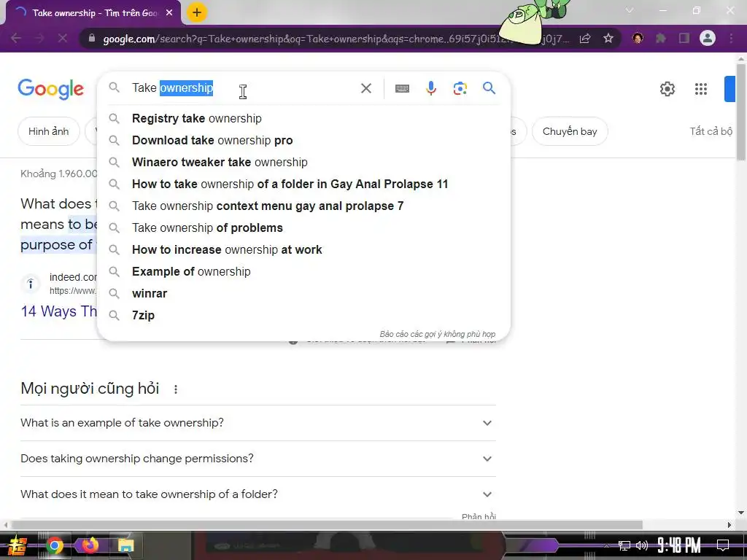Open the Google apps grid
The image size is (747, 560).
[701, 88]
